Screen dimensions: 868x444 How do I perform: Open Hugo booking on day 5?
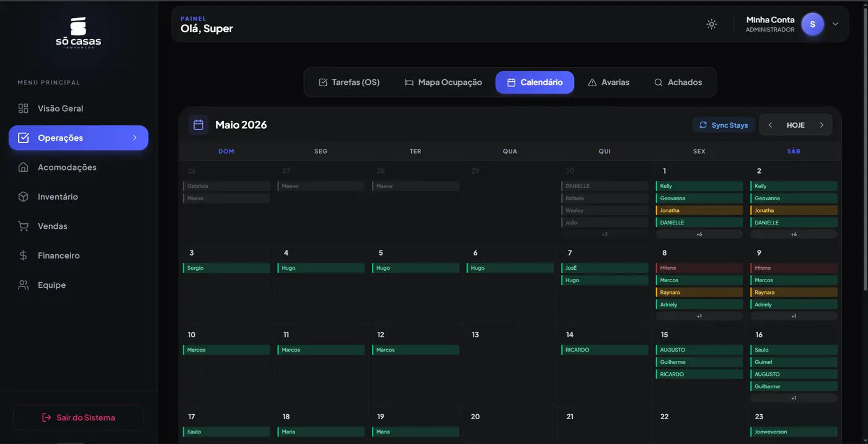pyautogui.click(x=415, y=268)
